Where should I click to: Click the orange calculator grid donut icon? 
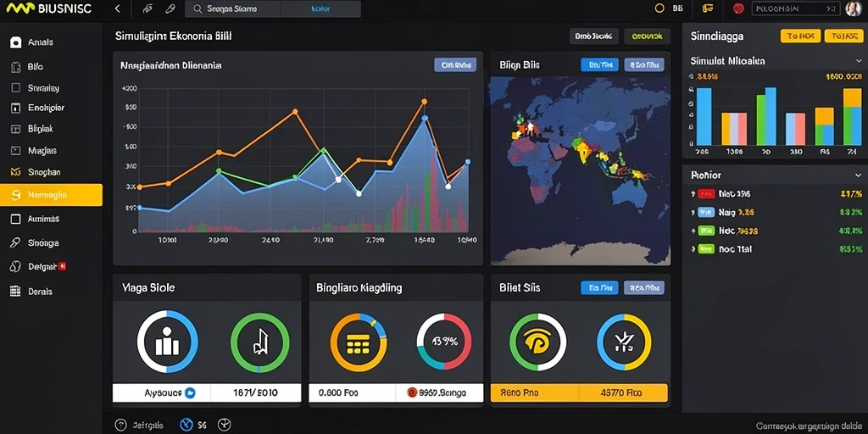coord(359,342)
